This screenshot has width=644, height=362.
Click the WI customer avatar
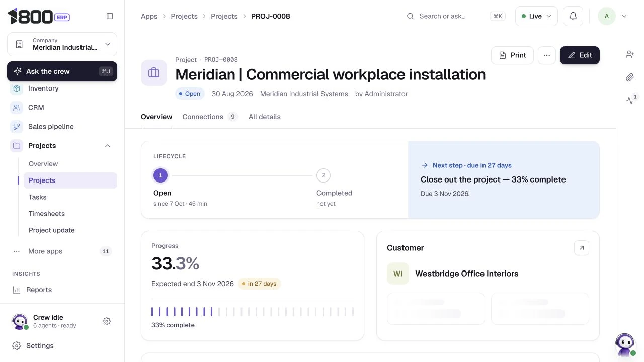[398, 274]
